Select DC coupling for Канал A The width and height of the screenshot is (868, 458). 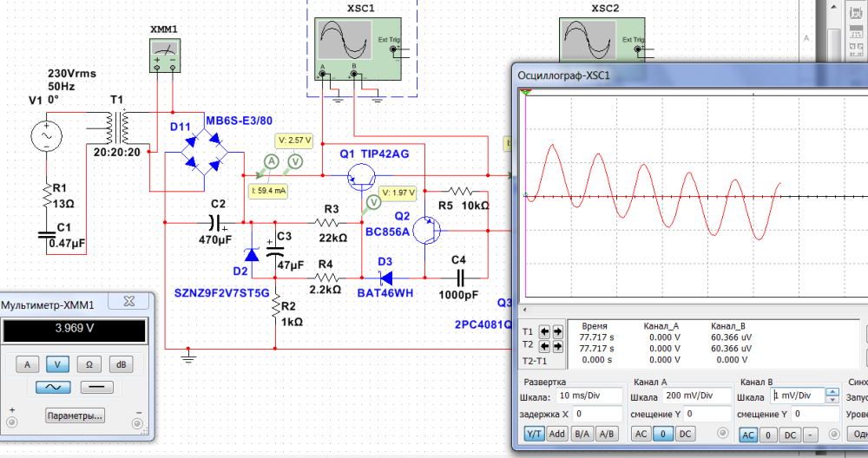pos(686,433)
